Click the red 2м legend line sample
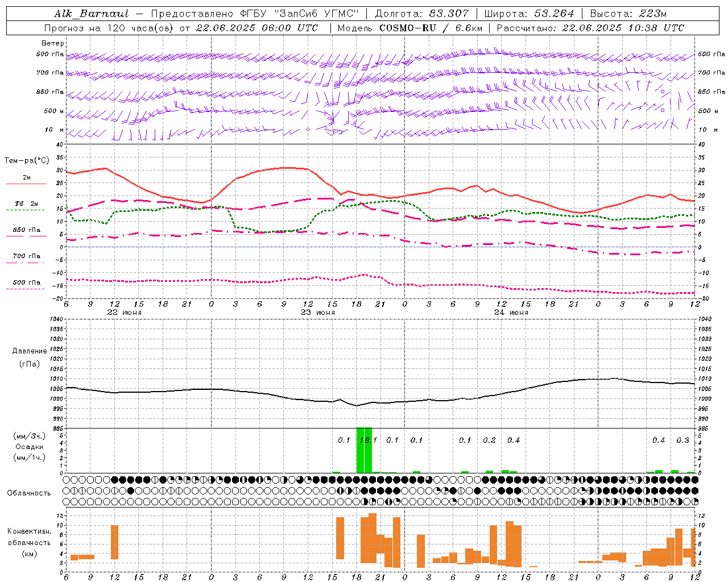The width and height of the screenshot is (728, 582). click(x=27, y=184)
